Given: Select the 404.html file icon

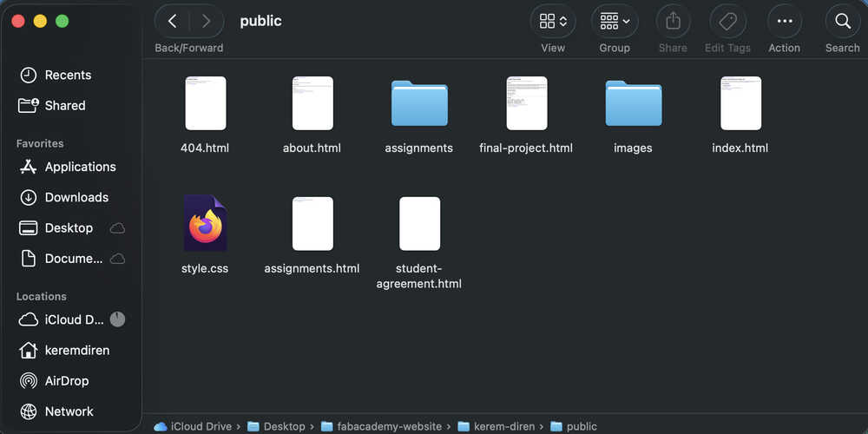Looking at the screenshot, I should tap(206, 103).
